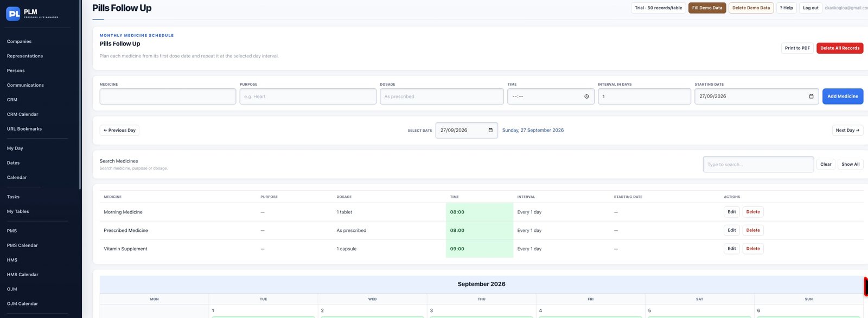
Task: Click the Add Medicine button
Action: pyautogui.click(x=843, y=96)
